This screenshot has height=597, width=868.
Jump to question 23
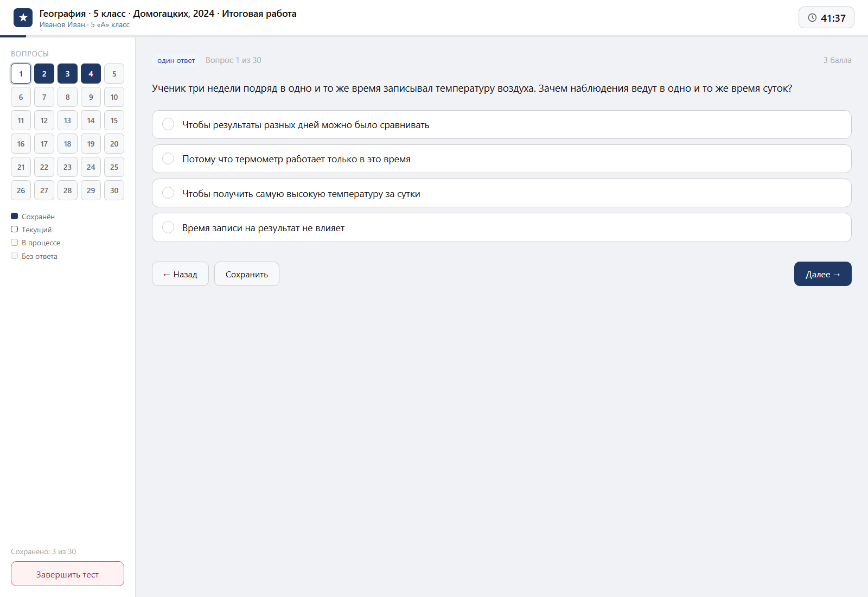coord(67,167)
